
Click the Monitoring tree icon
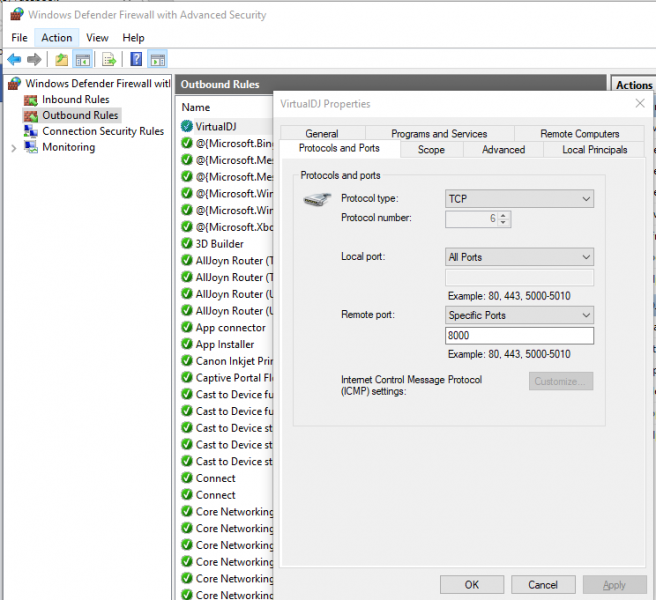click(x=31, y=147)
